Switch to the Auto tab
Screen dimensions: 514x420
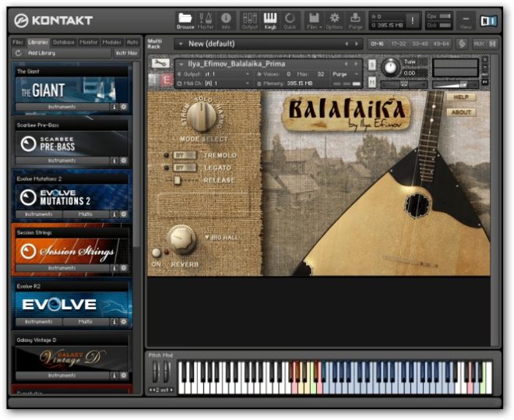pos(132,42)
